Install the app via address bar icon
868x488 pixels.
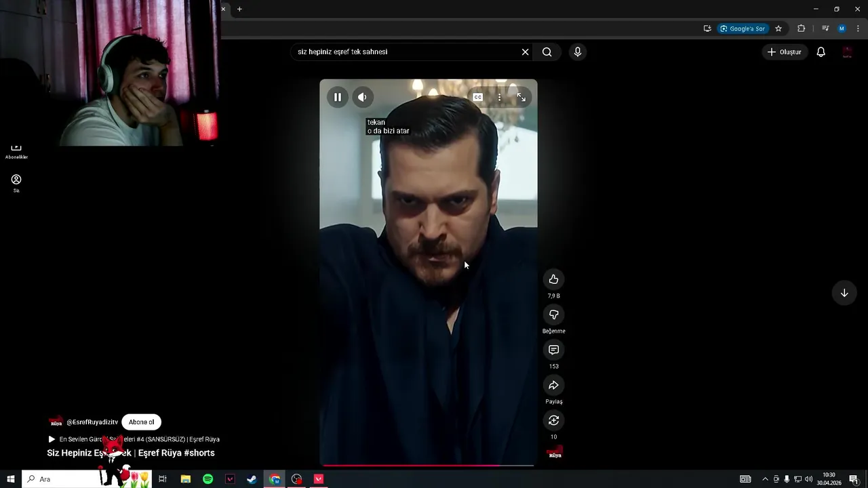[707, 28]
